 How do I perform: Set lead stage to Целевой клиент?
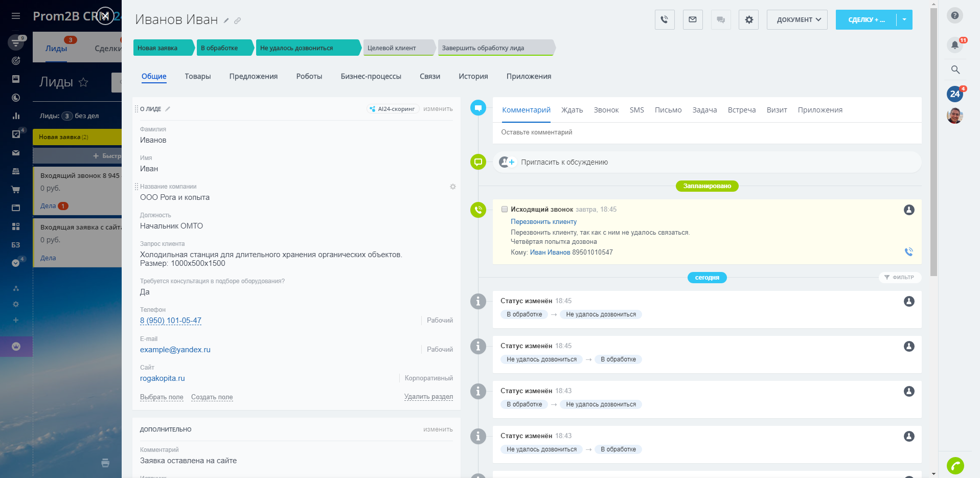tap(395, 48)
